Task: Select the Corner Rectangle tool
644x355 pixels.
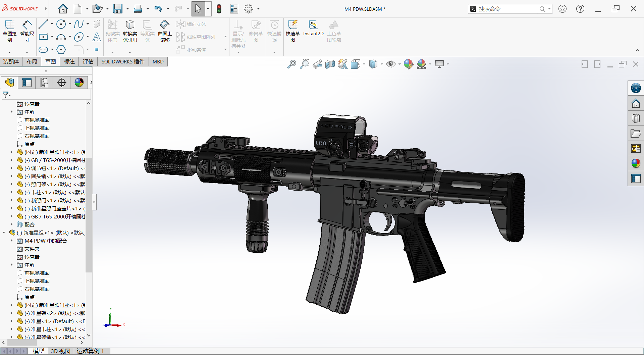Action: (43, 37)
